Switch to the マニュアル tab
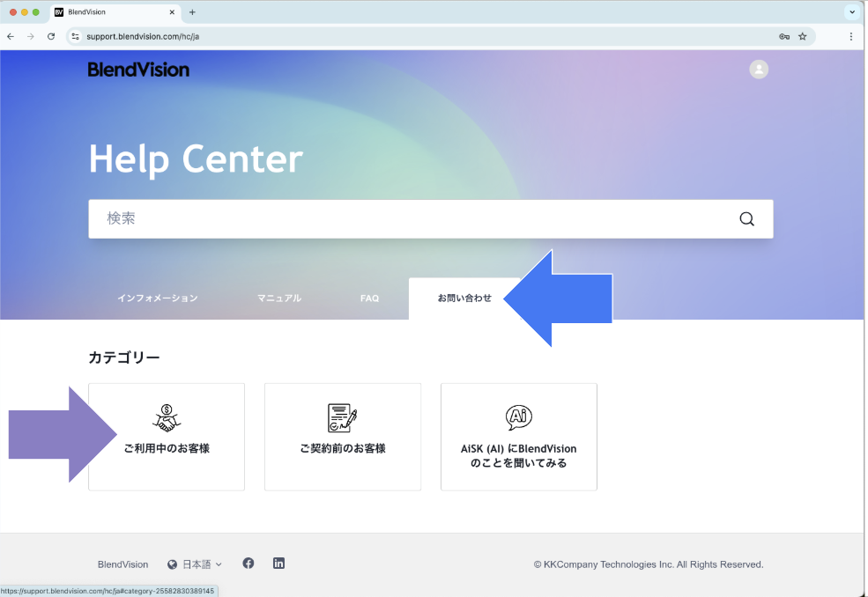868x597 pixels. click(x=279, y=298)
